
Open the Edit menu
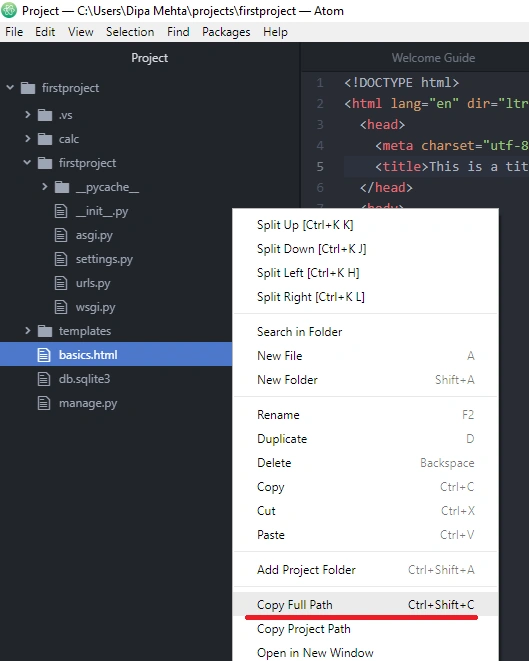click(x=45, y=32)
